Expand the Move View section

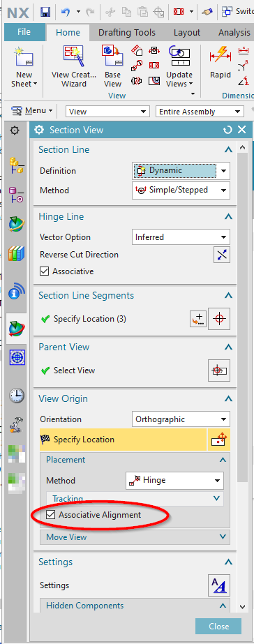[135, 537]
